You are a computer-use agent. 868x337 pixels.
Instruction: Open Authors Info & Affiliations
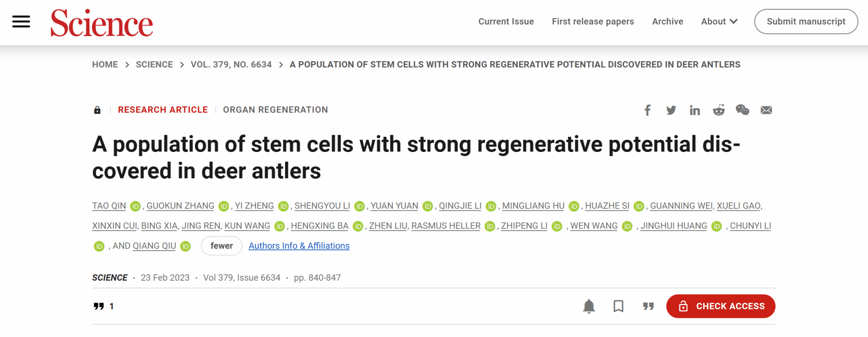(299, 246)
